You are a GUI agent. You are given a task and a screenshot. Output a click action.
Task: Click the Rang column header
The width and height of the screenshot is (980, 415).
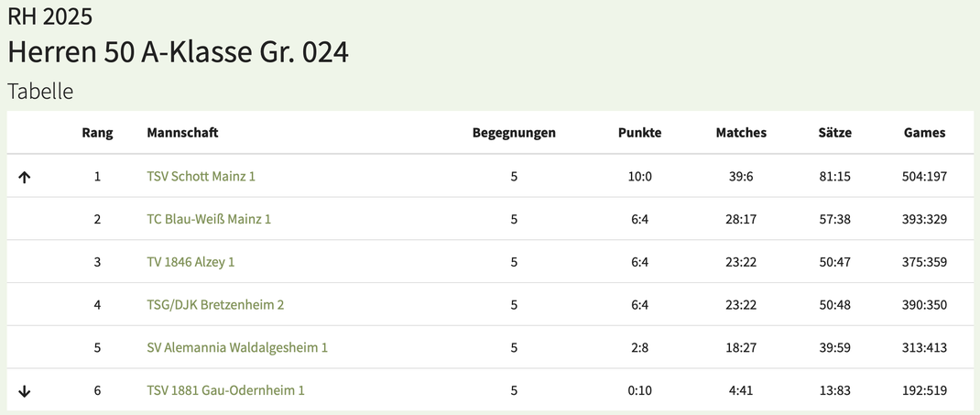(x=97, y=133)
